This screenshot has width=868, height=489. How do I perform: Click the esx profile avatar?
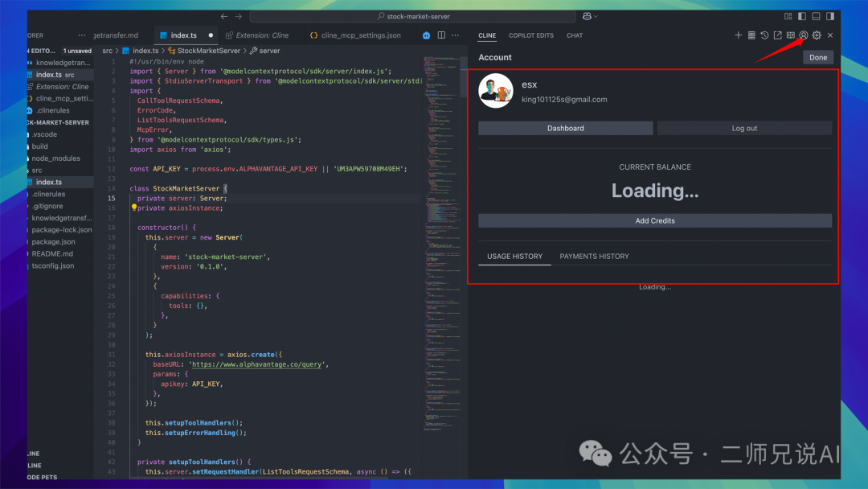coord(495,91)
